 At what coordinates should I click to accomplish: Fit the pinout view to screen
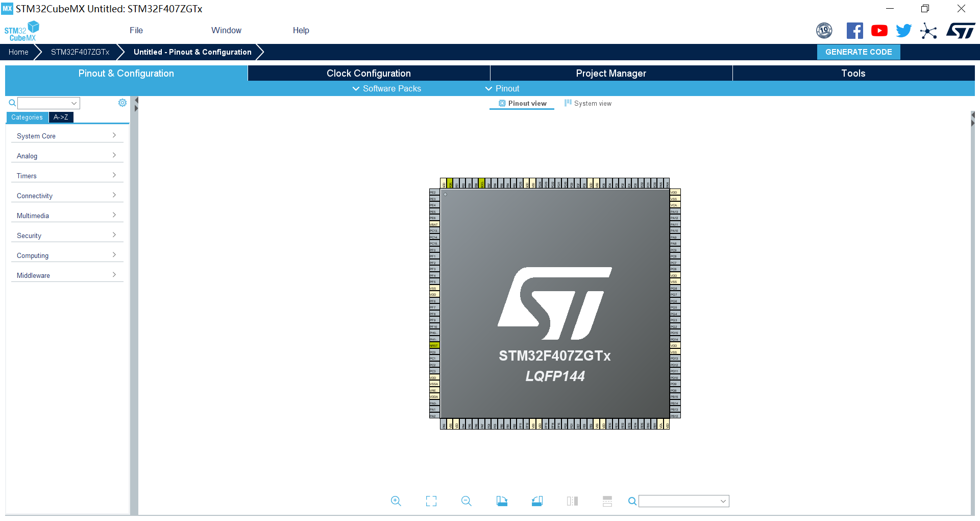[431, 501]
